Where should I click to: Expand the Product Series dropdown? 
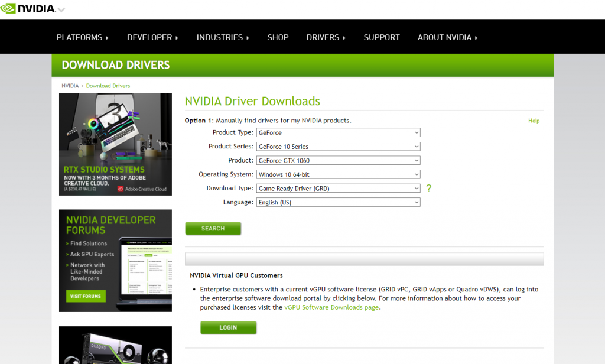(x=338, y=147)
